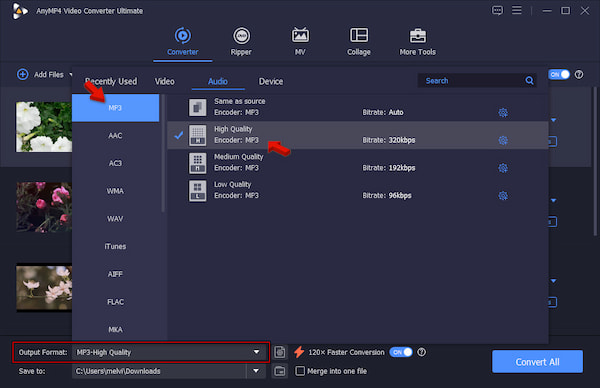Select AC3 format in sidebar

pos(115,163)
